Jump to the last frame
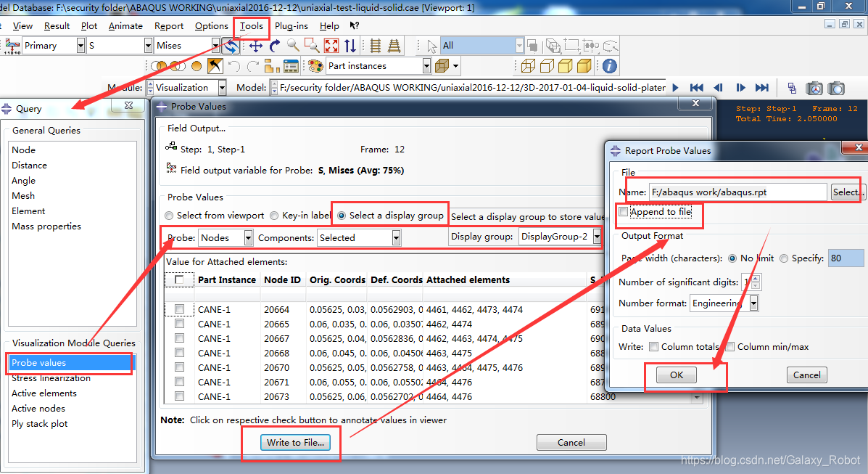Image resolution: width=868 pixels, height=474 pixels. [x=761, y=88]
